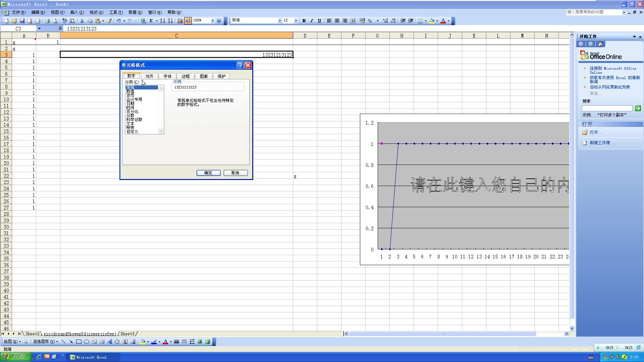644x362 pixels.
Task: Select the arrow line drawing tool
Action: 71,342
